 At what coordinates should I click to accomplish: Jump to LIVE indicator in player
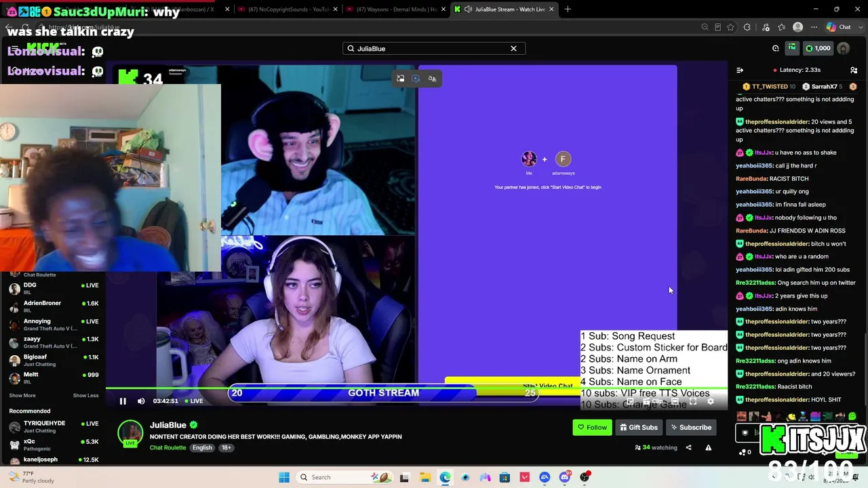click(193, 401)
